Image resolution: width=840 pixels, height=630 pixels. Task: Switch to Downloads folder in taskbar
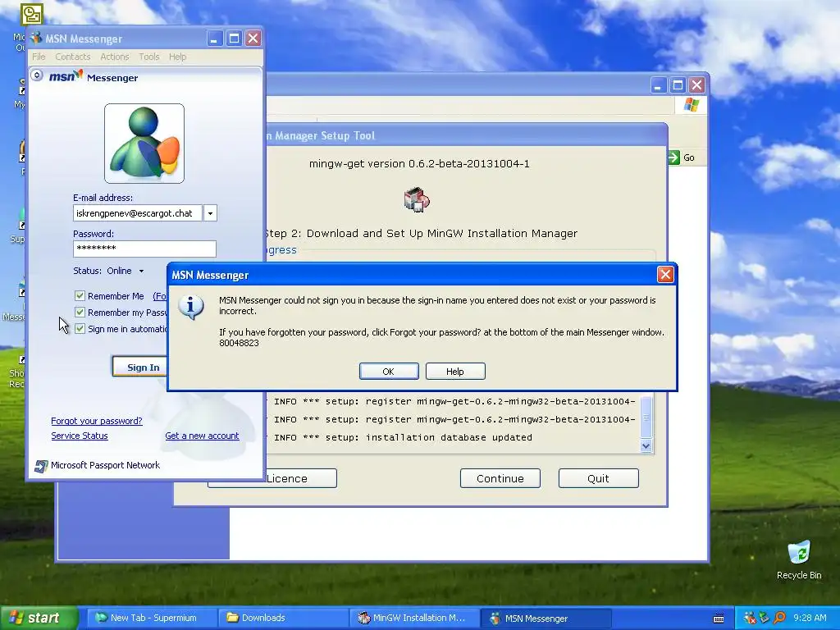[x=283, y=618]
